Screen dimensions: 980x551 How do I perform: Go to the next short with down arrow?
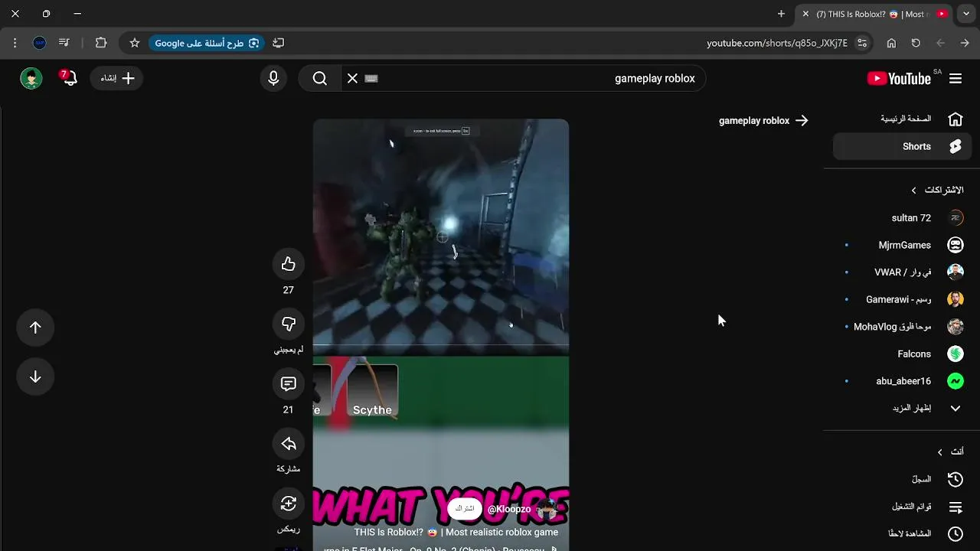click(35, 377)
